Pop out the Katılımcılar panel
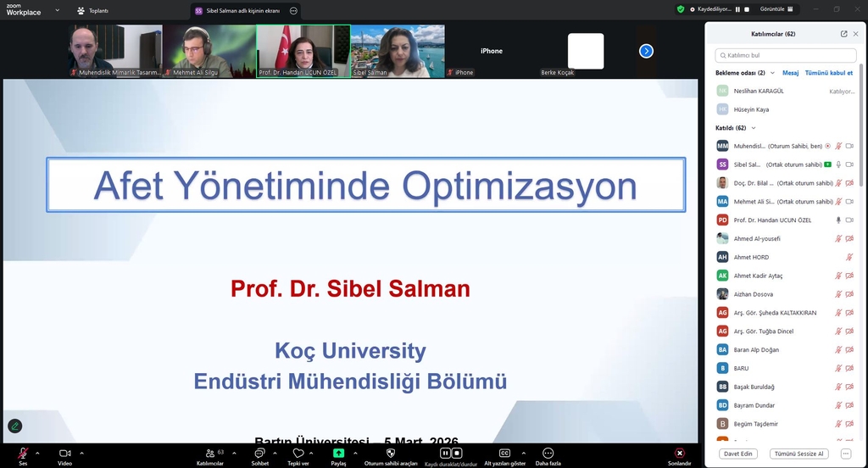The width and height of the screenshot is (868, 468). tap(843, 34)
